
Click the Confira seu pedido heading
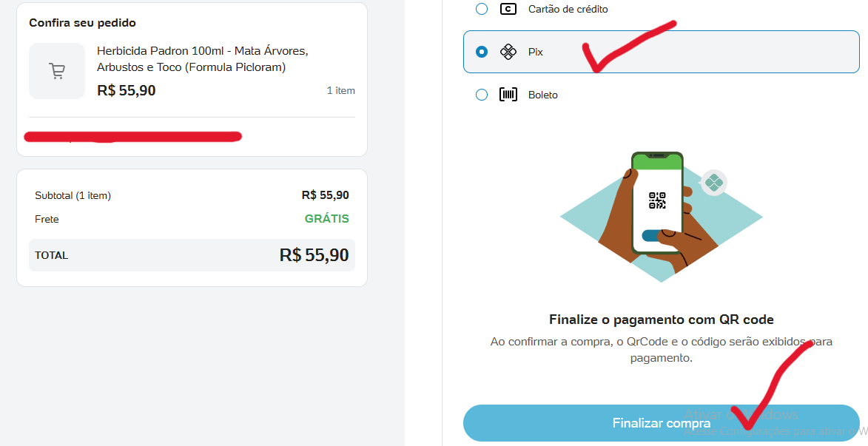[82, 23]
